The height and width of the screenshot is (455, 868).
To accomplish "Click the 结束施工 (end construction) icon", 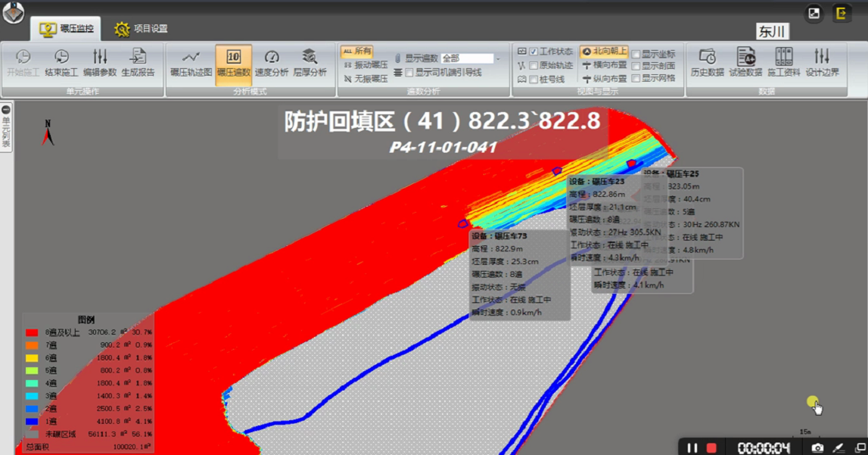I will 61,62.
